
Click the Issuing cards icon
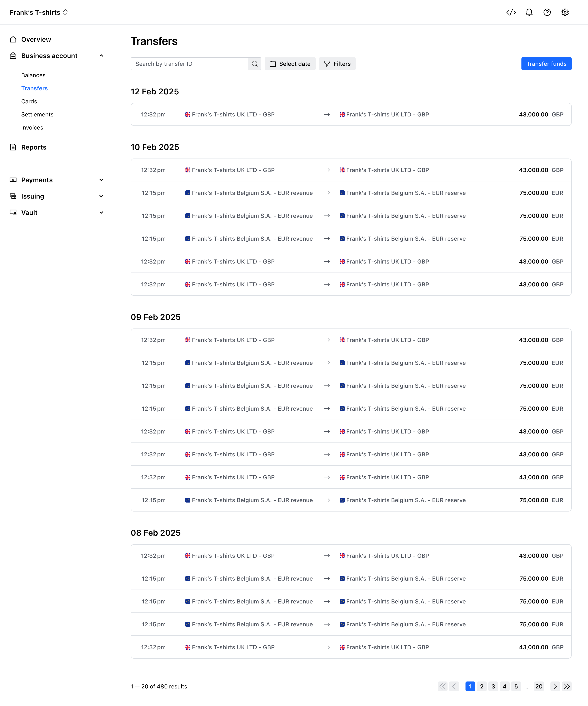click(13, 196)
